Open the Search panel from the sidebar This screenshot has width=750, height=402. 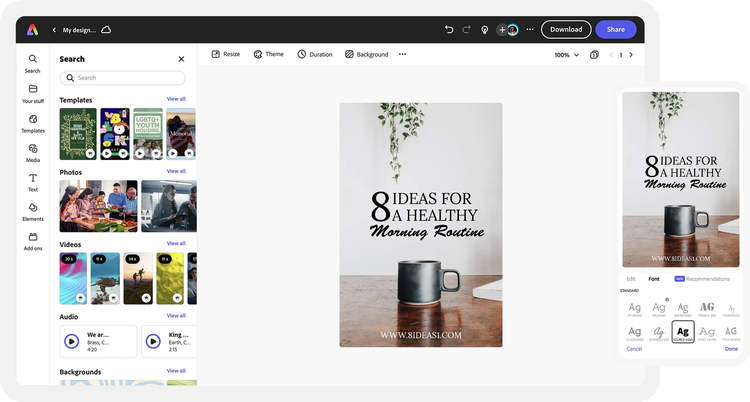(33, 64)
